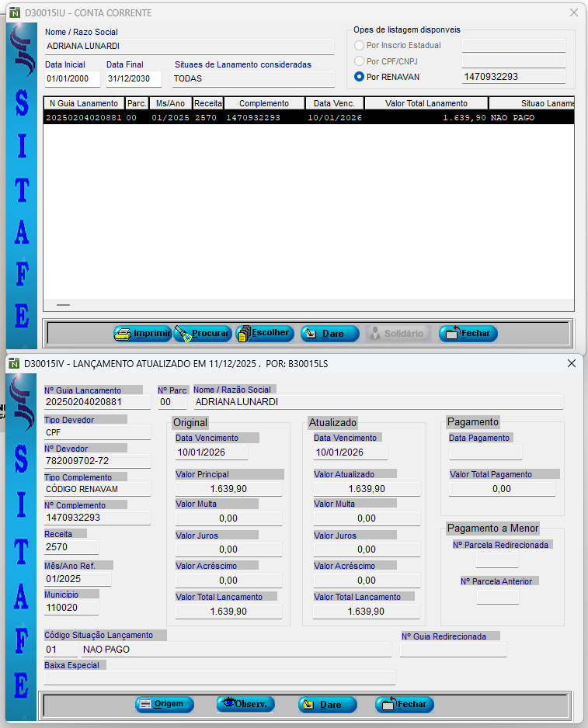Click the Observ. eye button
This screenshot has height=728, width=588.
click(x=245, y=705)
